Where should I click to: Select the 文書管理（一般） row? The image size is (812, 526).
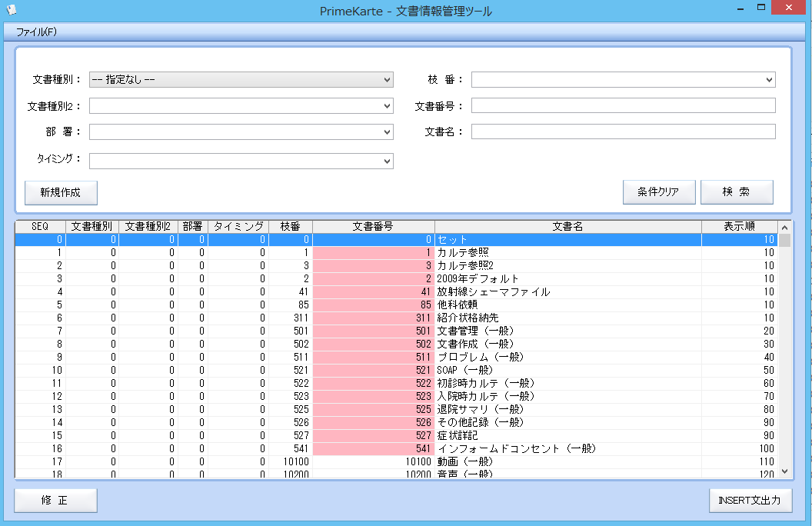click(396, 331)
